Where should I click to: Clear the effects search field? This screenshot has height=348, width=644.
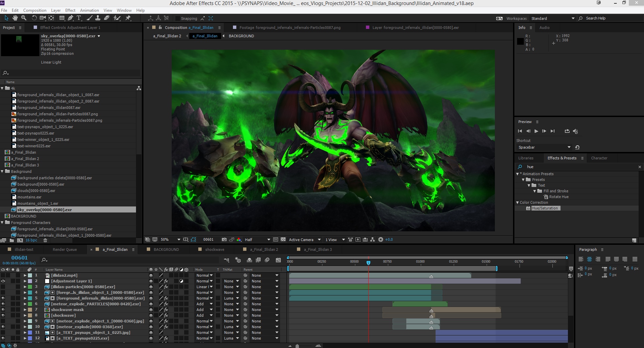point(640,167)
